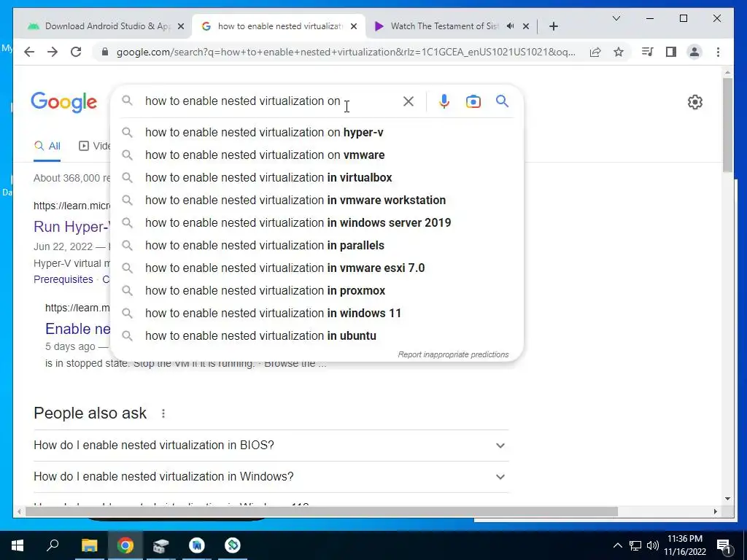
Task: Clear the search box with the X
Action: (x=409, y=101)
